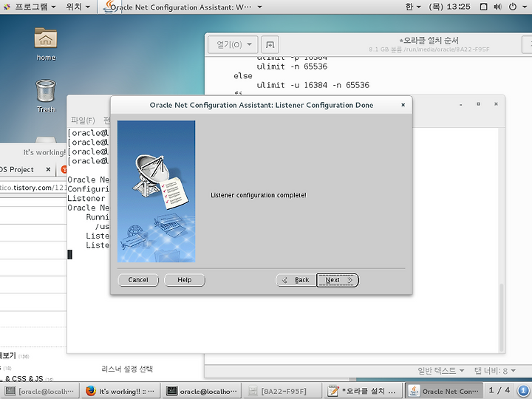Close the Listener Configuration Done dialog
The width and height of the screenshot is (532, 399).
(403, 105)
